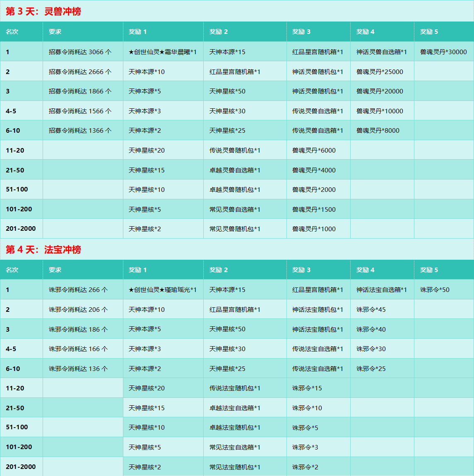Click cell 兽魂灵丹*6000
This screenshot has width=474, height=476.
314,150
